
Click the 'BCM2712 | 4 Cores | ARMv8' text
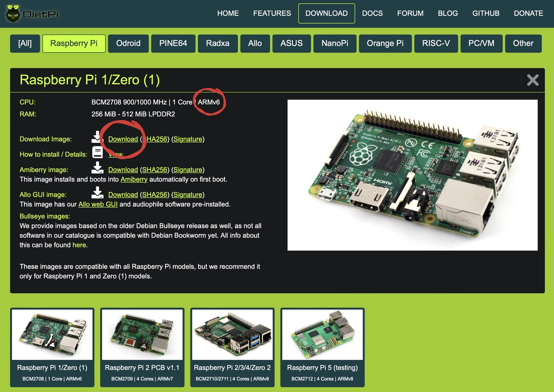click(x=322, y=379)
